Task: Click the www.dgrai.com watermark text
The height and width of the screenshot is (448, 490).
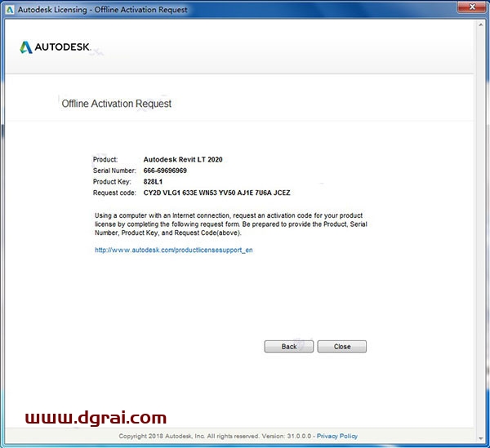Action: coord(96,419)
